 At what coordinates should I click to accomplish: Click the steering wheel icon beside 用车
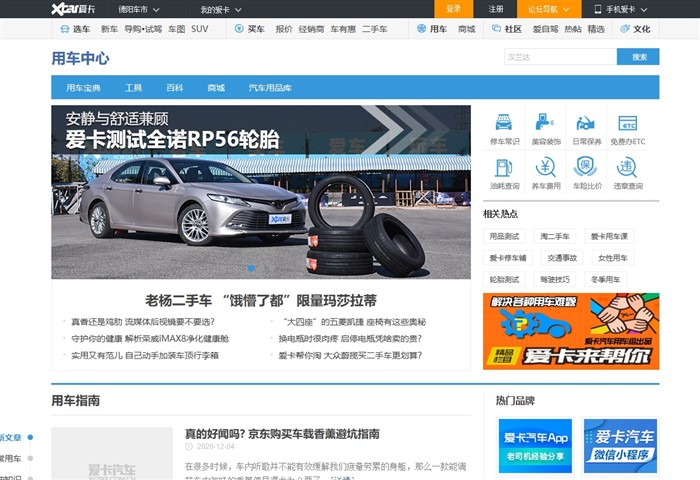coord(421,29)
